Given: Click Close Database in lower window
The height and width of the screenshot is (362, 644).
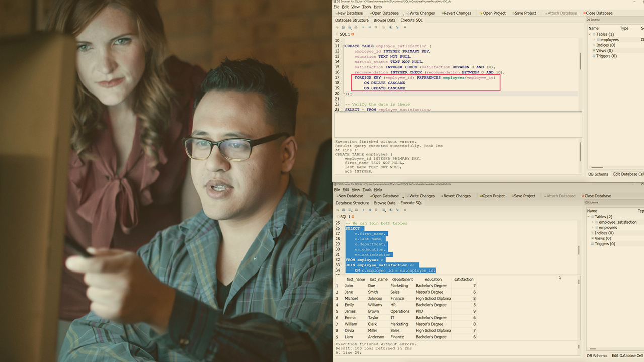Looking at the screenshot, I should [597, 196].
